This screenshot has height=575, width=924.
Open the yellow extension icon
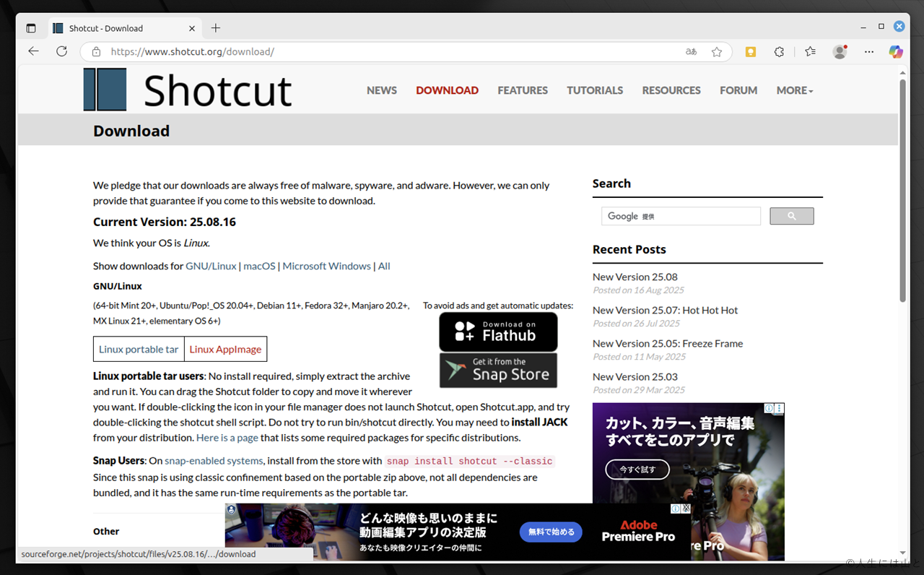[x=751, y=52]
